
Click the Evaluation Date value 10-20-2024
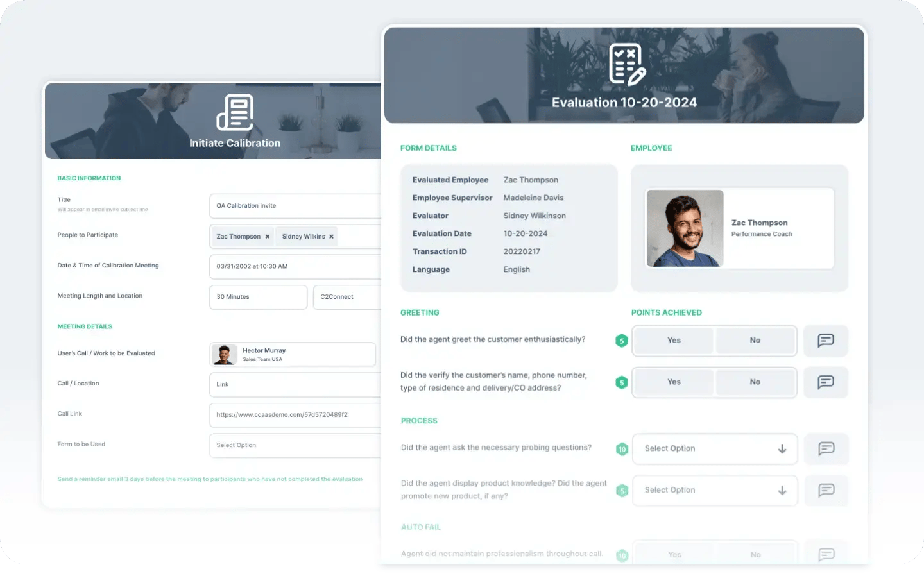click(x=526, y=234)
